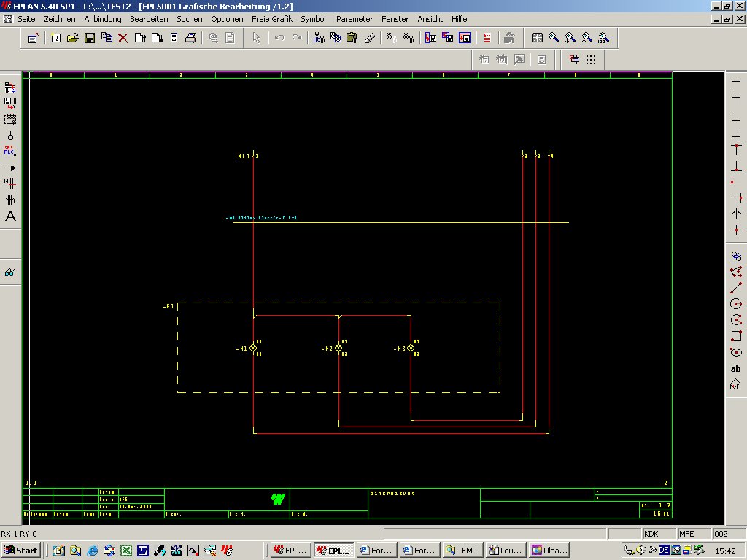Click the -A1 box label
747x560 pixels.
coord(169,306)
